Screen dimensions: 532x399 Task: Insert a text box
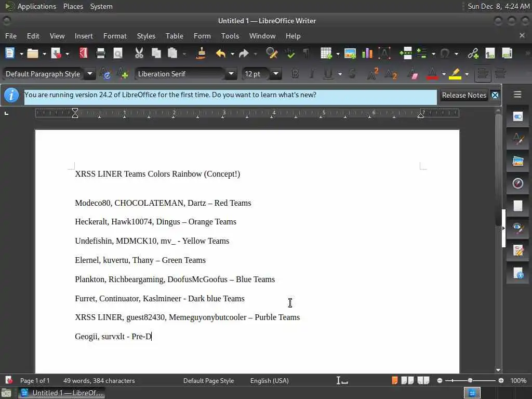[384, 54]
